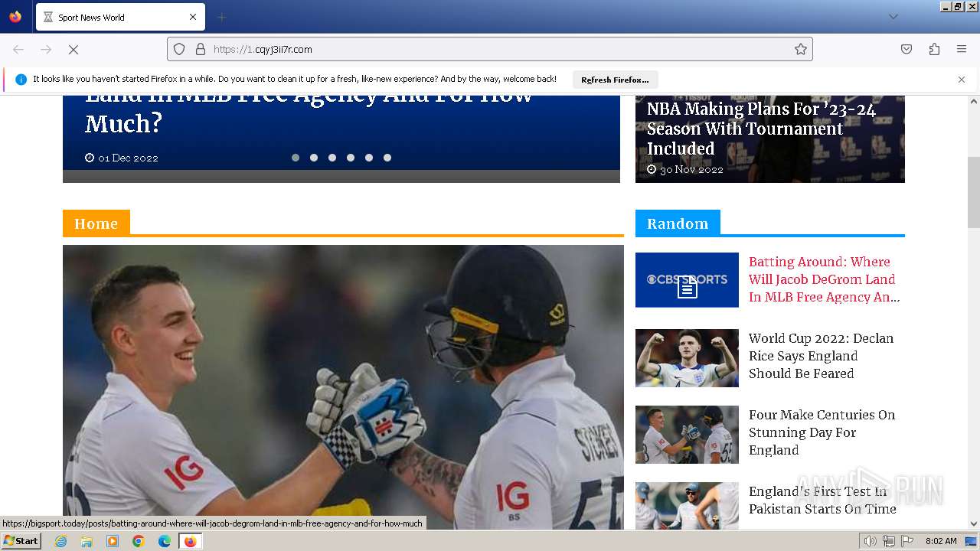Select the second carousel dot
Viewport: 980px width, 551px height.
314,158
